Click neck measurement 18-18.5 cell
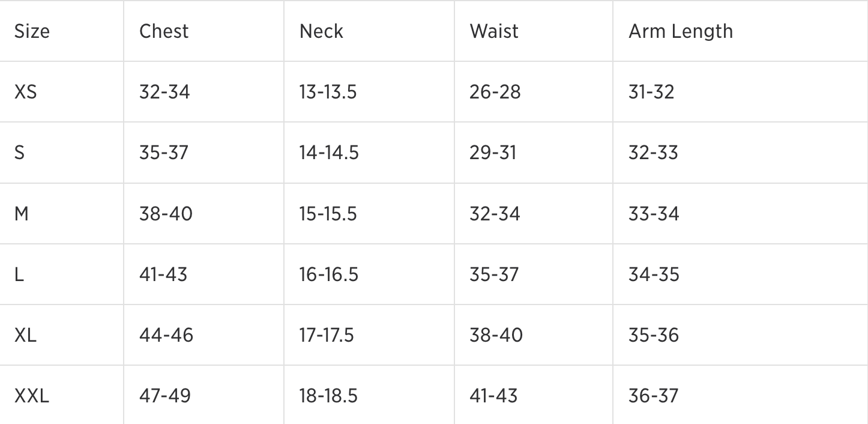This screenshot has width=868, height=424. point(328,396)
